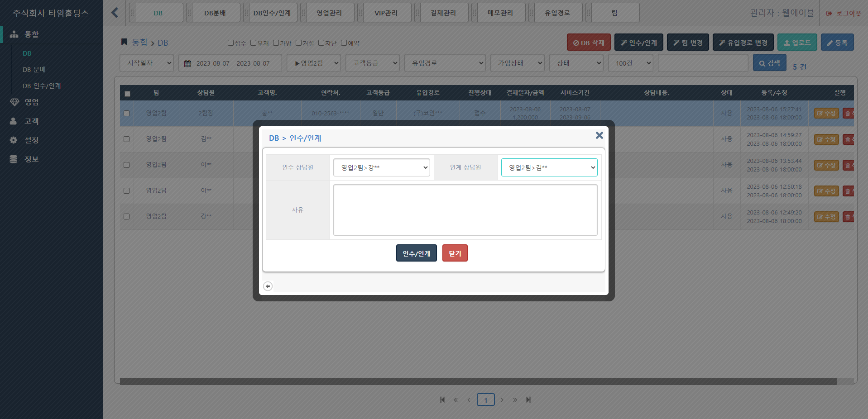Click the 업로드 upload button
This screenshot has width=868, height=419.
point(796,42)
